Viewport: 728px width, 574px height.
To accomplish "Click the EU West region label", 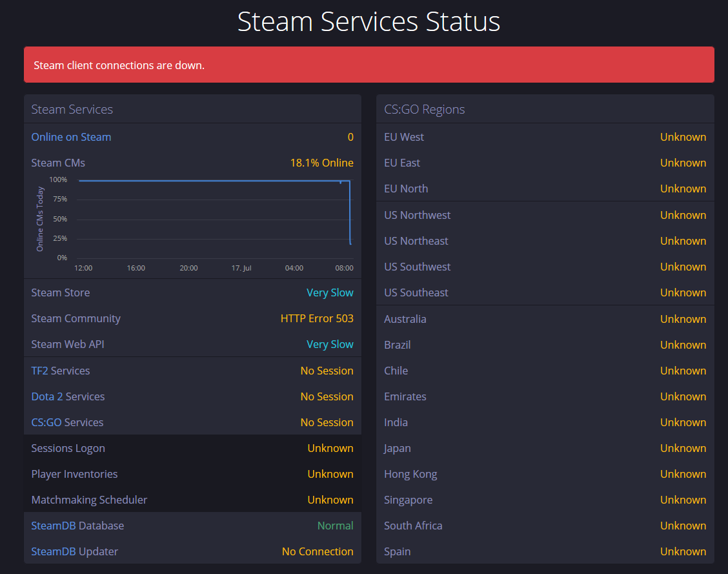I will [404, 137].
